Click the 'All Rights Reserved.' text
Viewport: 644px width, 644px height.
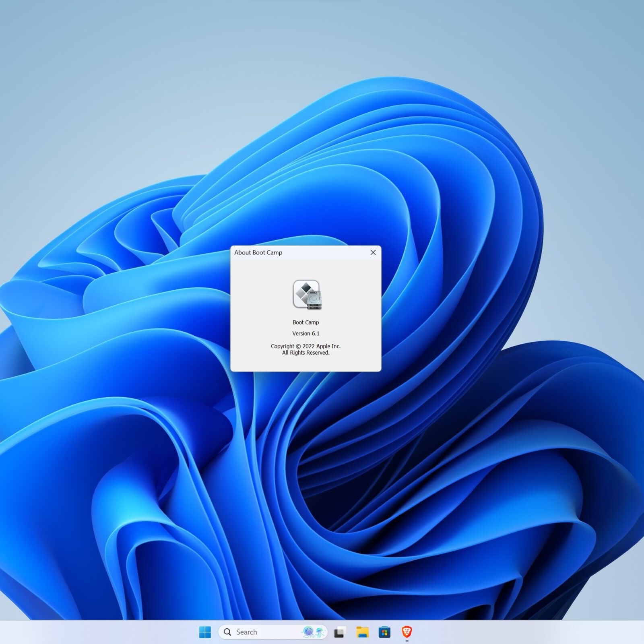tap(306, 353)
